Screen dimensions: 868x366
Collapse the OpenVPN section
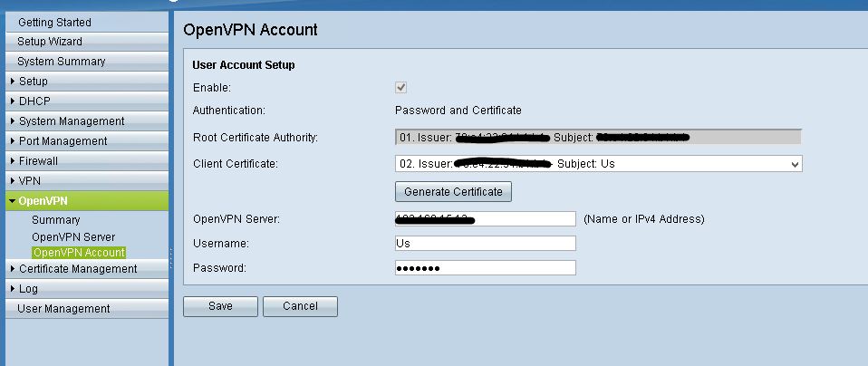coord(87,201)
